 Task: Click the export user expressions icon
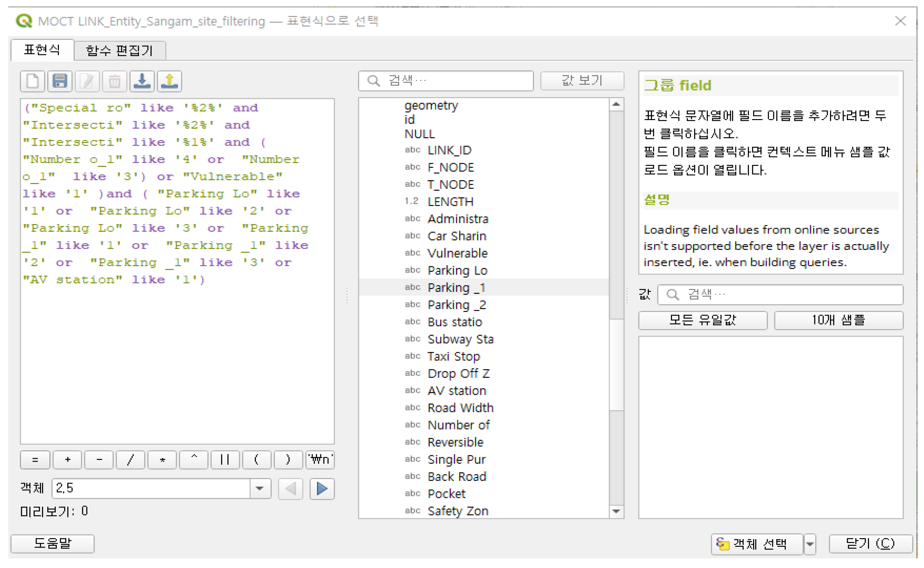coord(169,81)
